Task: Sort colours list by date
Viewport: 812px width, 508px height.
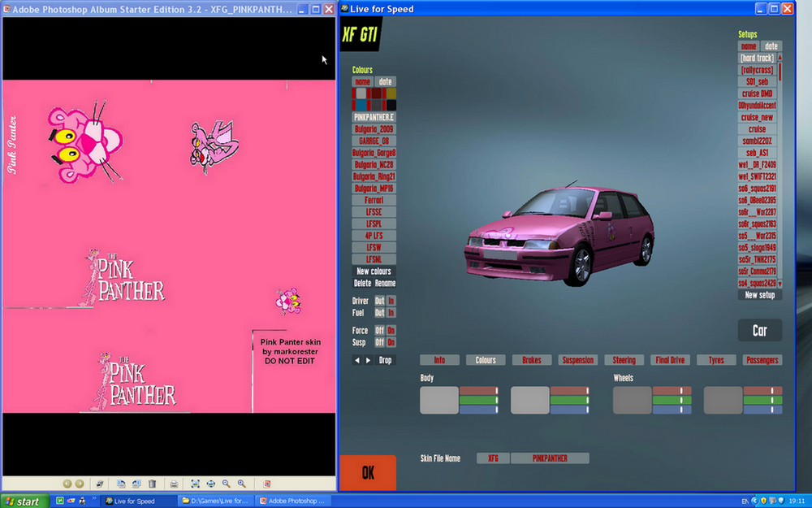Action: tap(385, 82)
